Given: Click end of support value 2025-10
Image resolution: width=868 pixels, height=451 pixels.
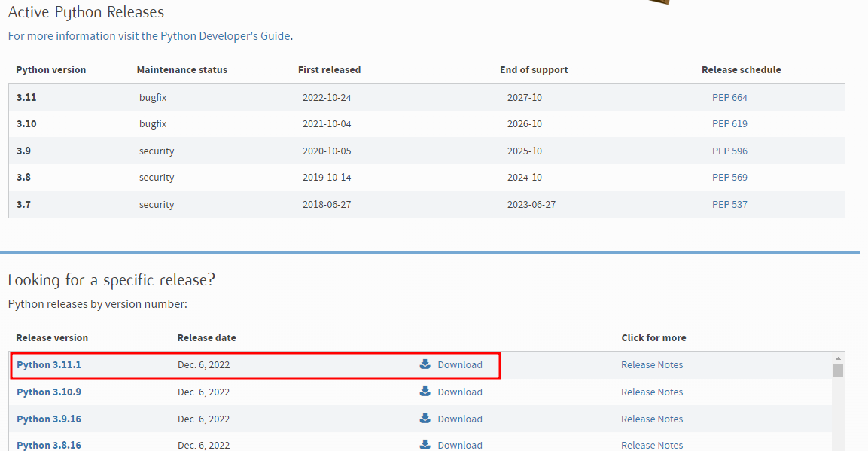Looking at the screenshot, I should [524, 151].
